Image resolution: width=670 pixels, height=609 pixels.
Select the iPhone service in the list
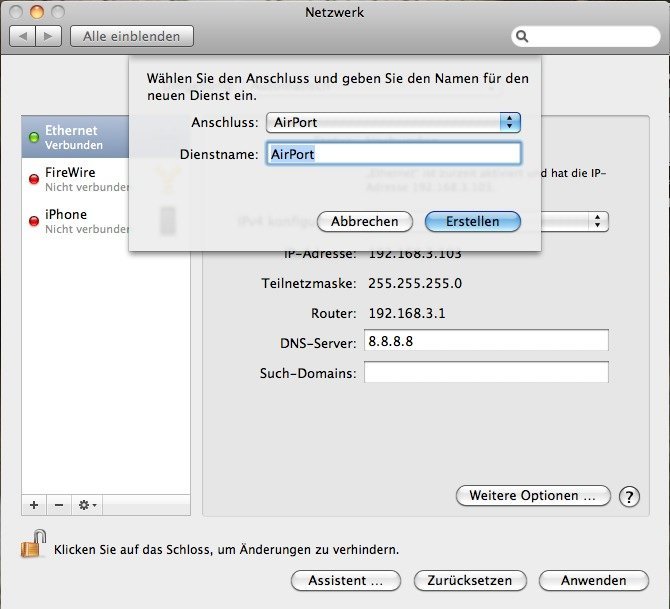pyautogui.click(x=75, y=221)
